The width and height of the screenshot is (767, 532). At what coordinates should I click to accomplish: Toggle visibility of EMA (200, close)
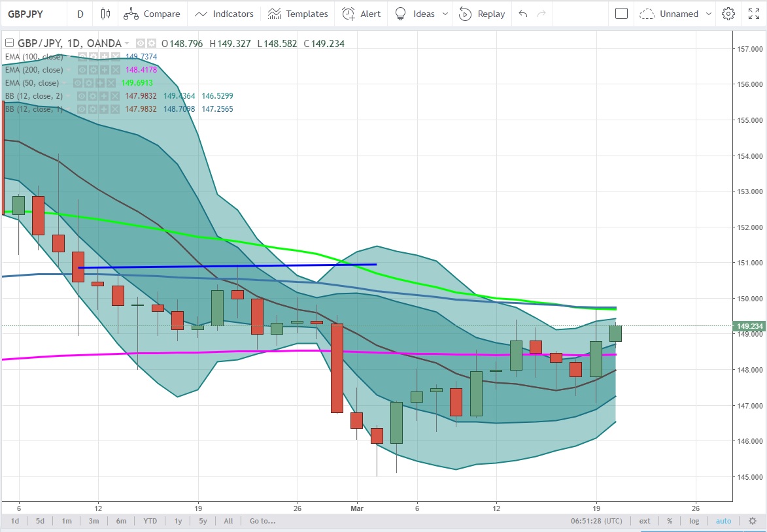tap(83, 70)
